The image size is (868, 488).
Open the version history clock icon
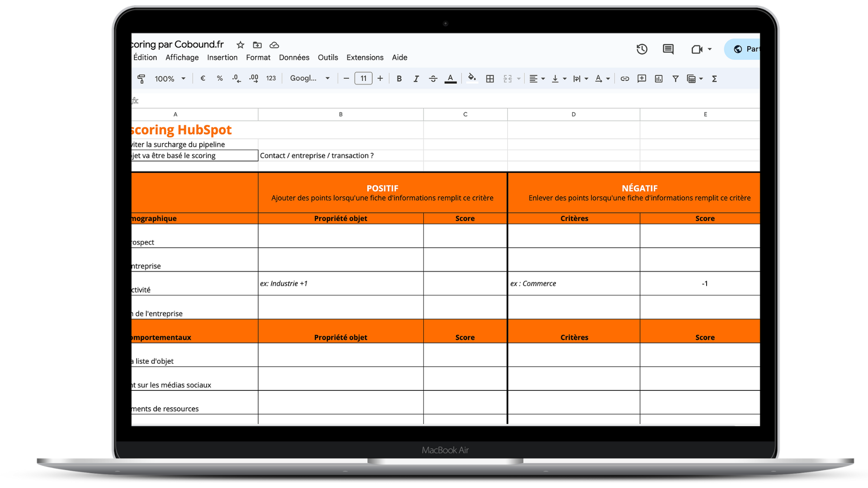pos(642,49)
